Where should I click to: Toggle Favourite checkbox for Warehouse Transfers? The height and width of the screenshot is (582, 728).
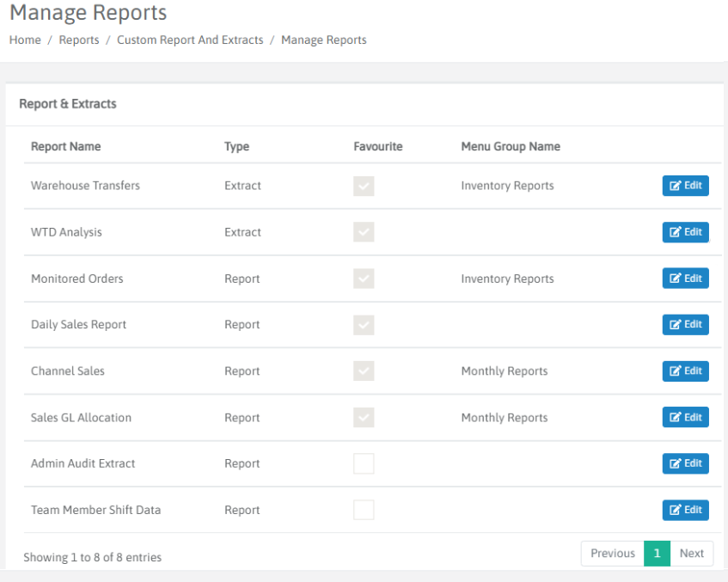pos(364,186)
